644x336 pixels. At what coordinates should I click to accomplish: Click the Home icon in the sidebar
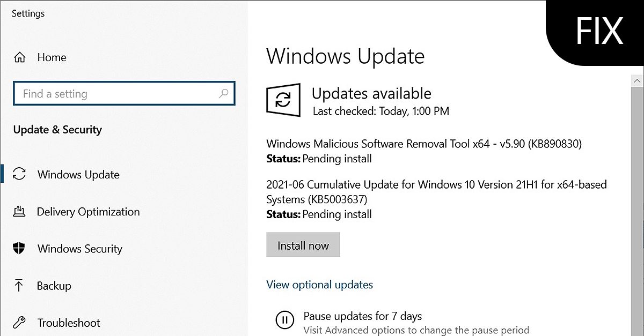(x=21, y=57)
